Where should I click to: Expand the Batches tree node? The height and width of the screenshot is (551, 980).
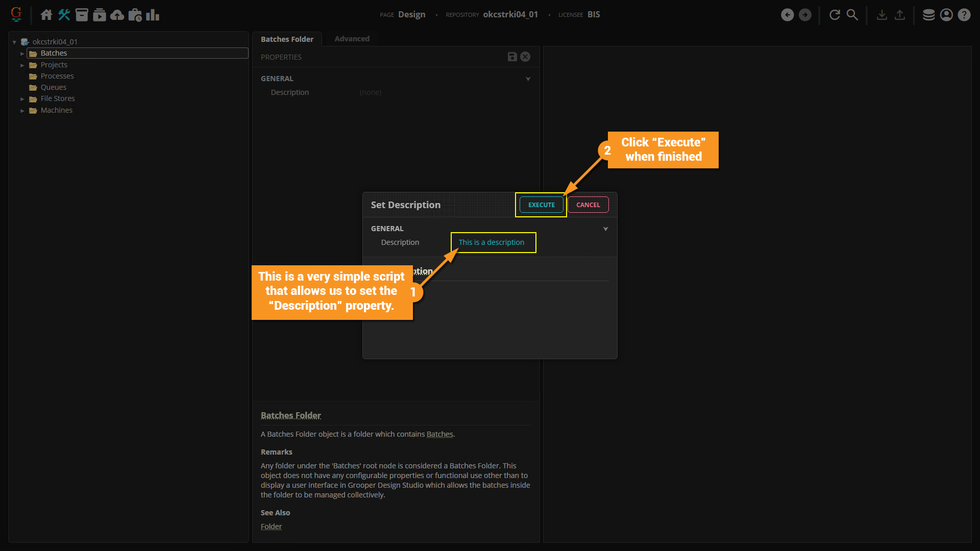(22, 54)
